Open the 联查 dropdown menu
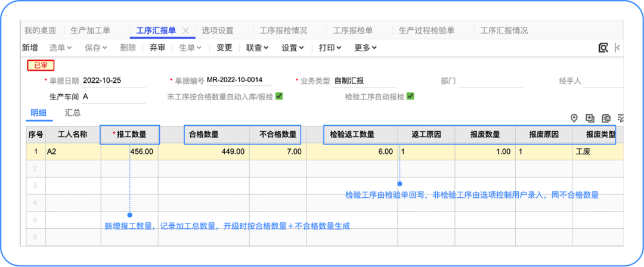The width and height of the screenshot is (644, 267). click(257, 48)
